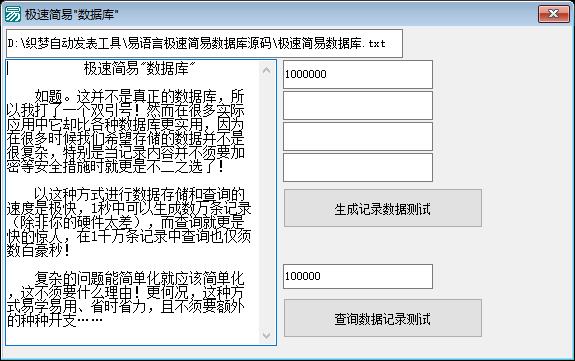Click the heading 极速简易"数据库" inside text box
This screenshot has width=575, height=361.
(x=139, y=69)
